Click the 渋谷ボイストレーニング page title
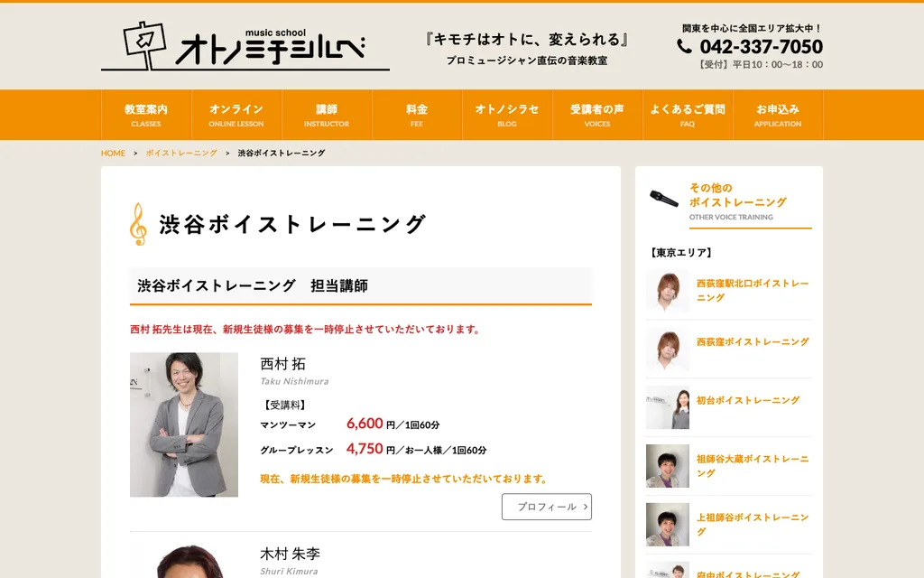Screen dimensions: 924x578 (x=291, y=224)
